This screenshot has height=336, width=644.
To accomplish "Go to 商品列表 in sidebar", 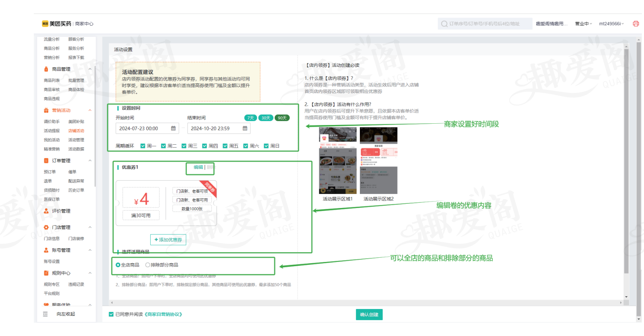I will click(51, 80).
